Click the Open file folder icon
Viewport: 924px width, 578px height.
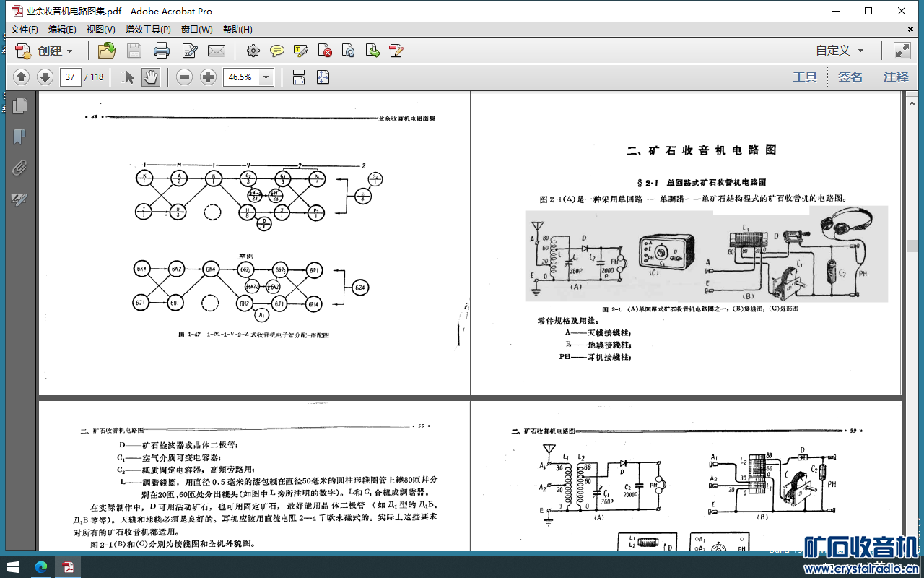[107, 51]
